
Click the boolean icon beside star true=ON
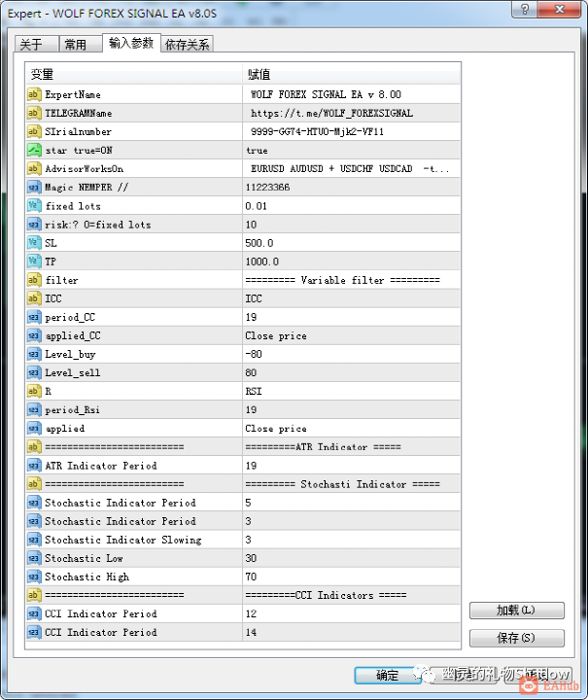[x=34, y=150]
